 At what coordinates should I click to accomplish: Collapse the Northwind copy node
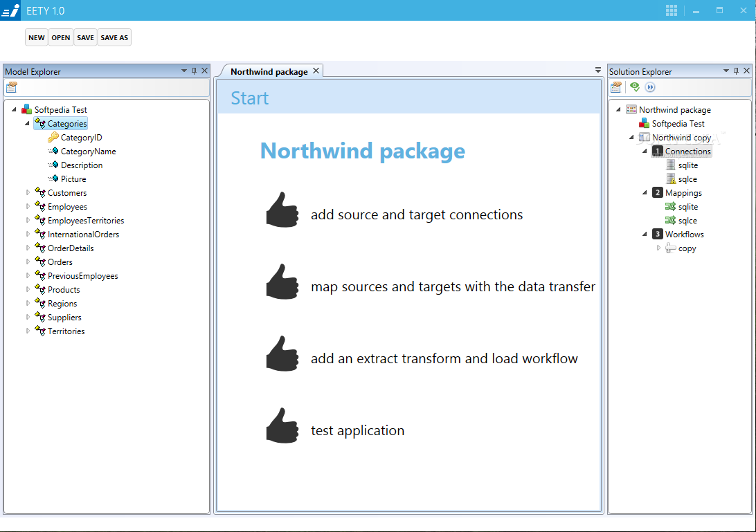point(631,138)
